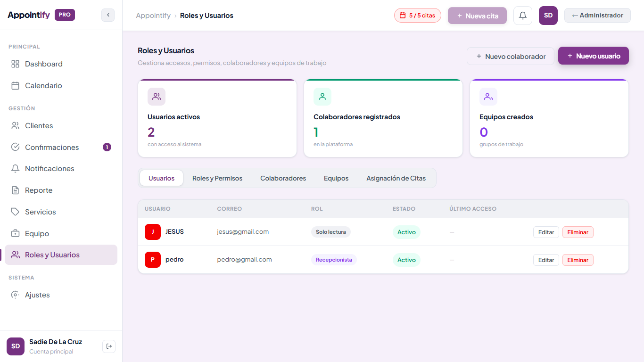The image size is (644, 362).
Task: Click the SD avatar in the sidebar footer
Action: [16, 346]
